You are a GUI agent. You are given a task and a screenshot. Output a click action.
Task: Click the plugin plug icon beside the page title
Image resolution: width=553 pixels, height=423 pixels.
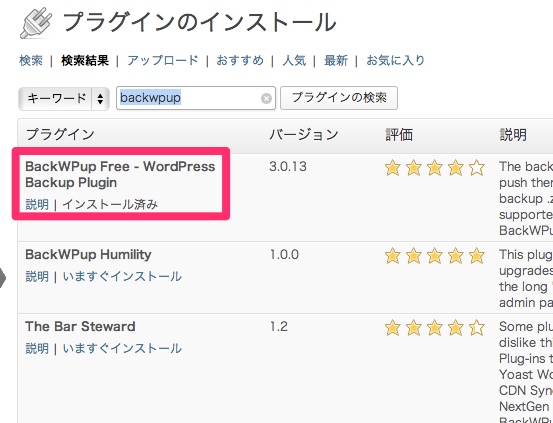coord(36,23)
